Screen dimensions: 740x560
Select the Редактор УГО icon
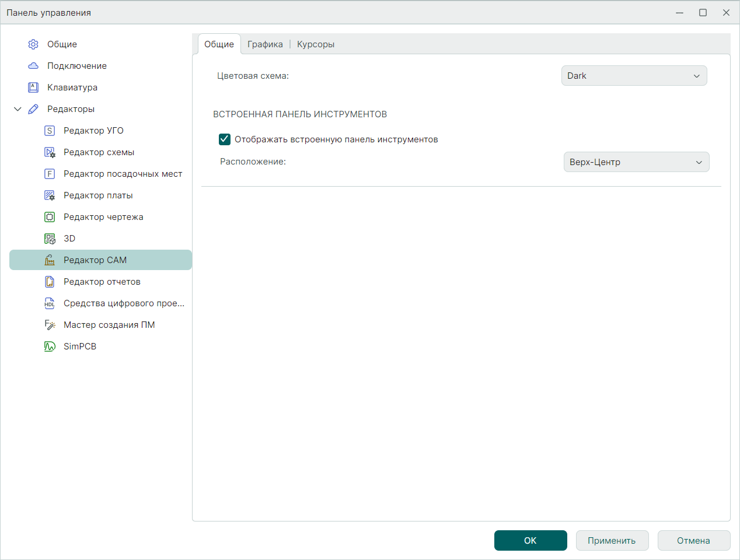50,131
